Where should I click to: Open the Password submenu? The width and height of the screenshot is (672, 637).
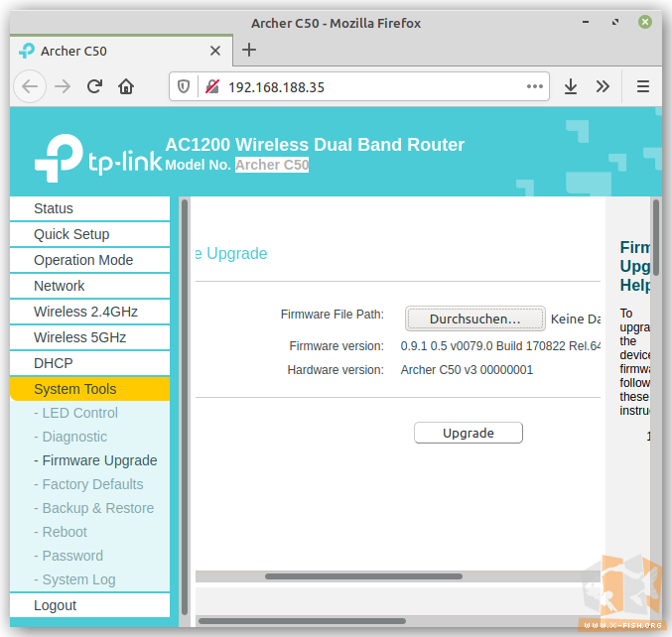pyautogui.click(x=68, y=556)
